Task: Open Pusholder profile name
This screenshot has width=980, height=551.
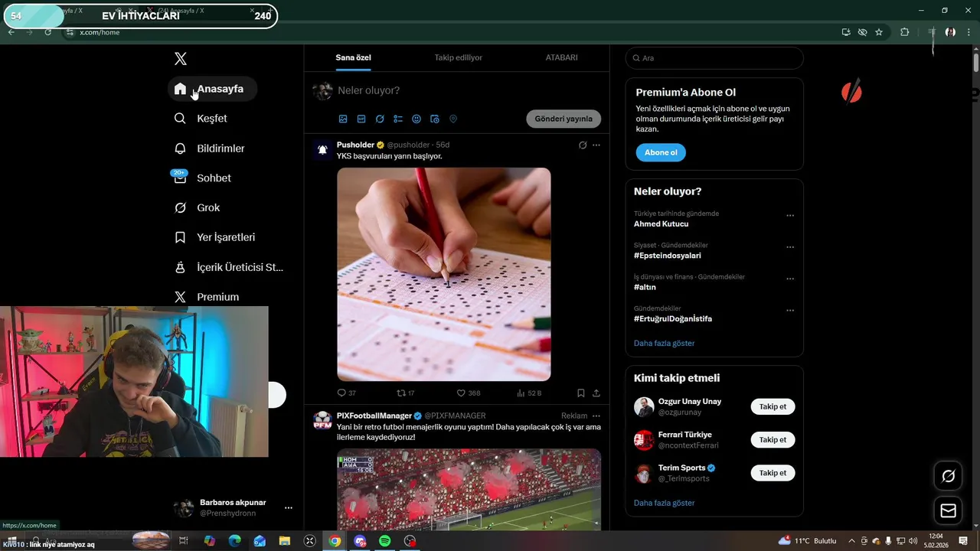Action: (x=355, y=145)
